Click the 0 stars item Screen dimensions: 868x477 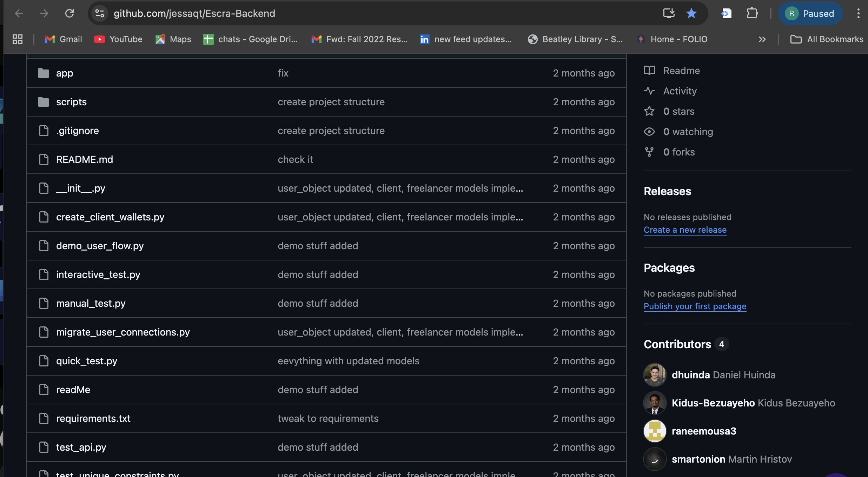point(678,111)
